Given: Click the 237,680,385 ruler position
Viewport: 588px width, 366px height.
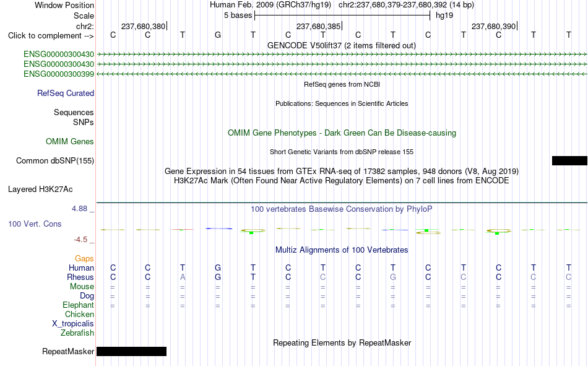Looking at the screenshot, I should click(318, 26).
